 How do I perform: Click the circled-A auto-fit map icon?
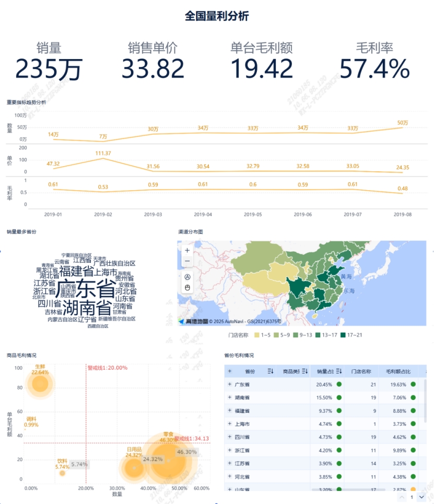187,277
